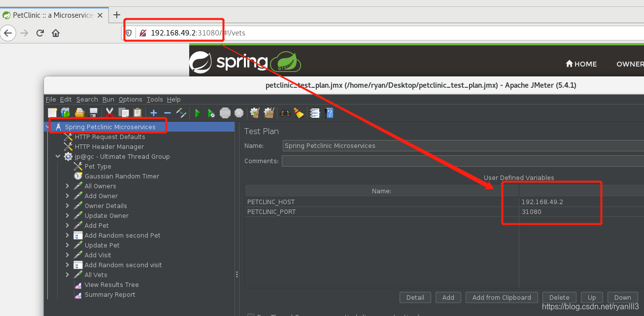Click the Copy icon in JMeter toolbar
The height and width of the screenshot is (316, 644).
[x=124, y=113]
